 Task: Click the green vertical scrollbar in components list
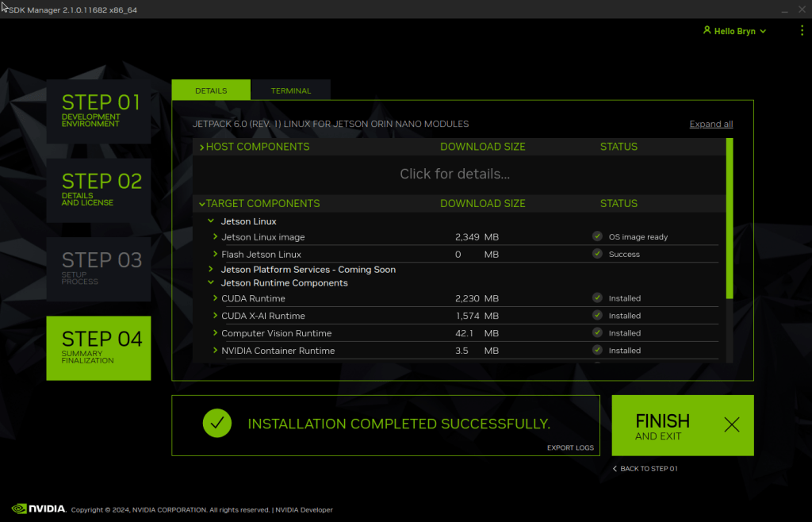pyautogui.click(x=730, y=218)
